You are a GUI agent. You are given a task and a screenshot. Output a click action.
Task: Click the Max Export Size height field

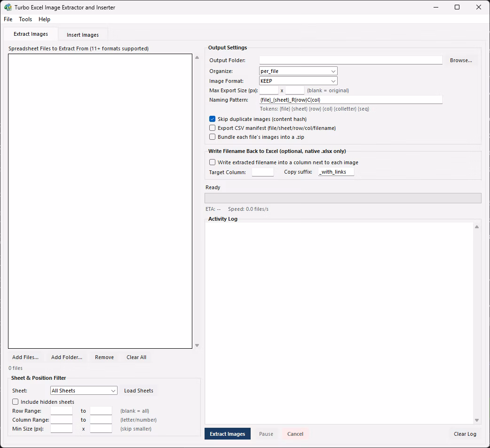coord(295,90)
